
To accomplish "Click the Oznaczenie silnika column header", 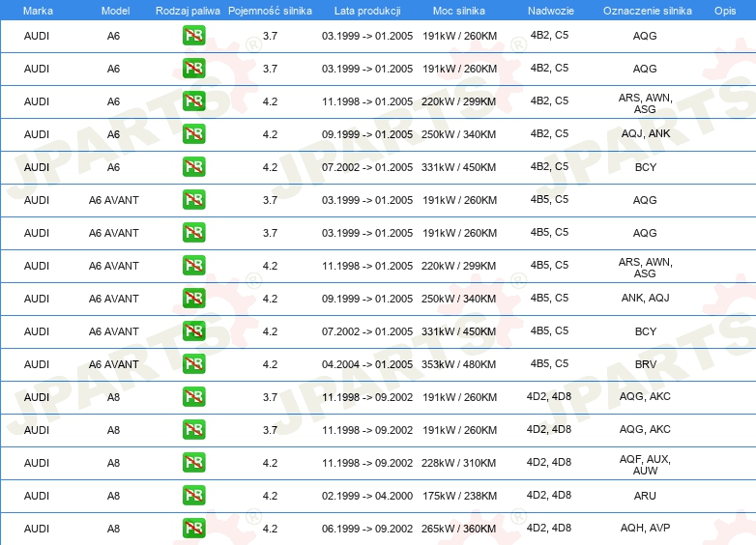I will coord(648,11).
